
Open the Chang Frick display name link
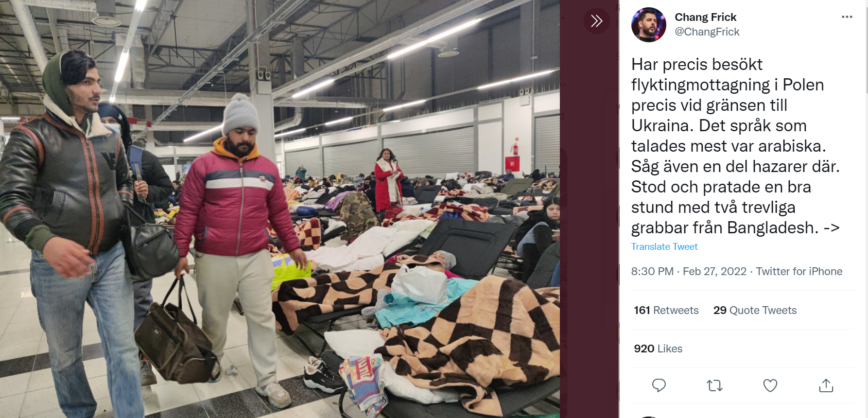pyautogui.click(x=705, y=17)
